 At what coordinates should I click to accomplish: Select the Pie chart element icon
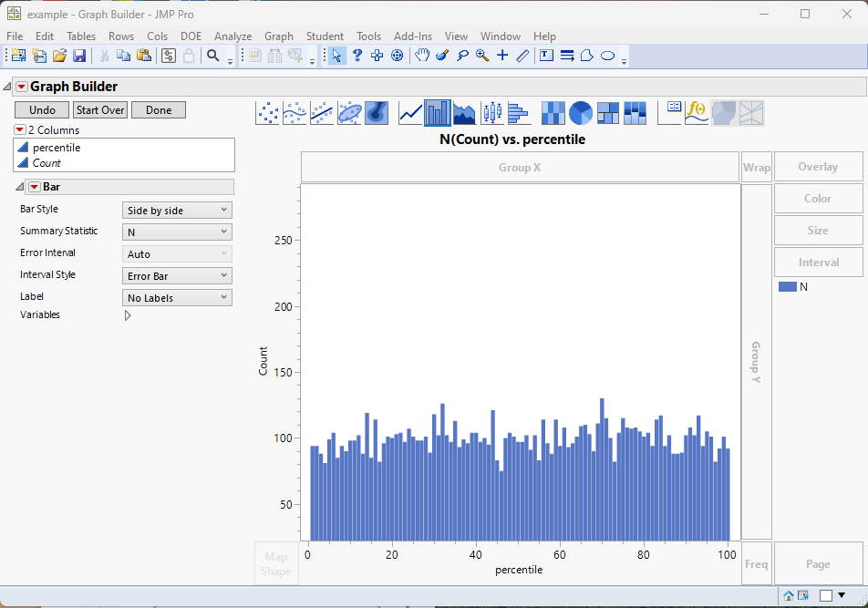coord(581,112)
